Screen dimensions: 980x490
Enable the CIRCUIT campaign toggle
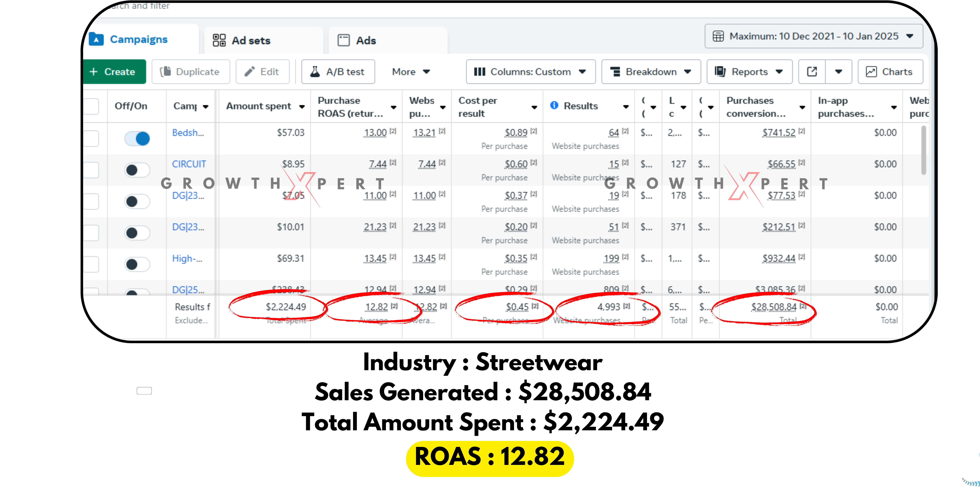[x=137, y=170]
